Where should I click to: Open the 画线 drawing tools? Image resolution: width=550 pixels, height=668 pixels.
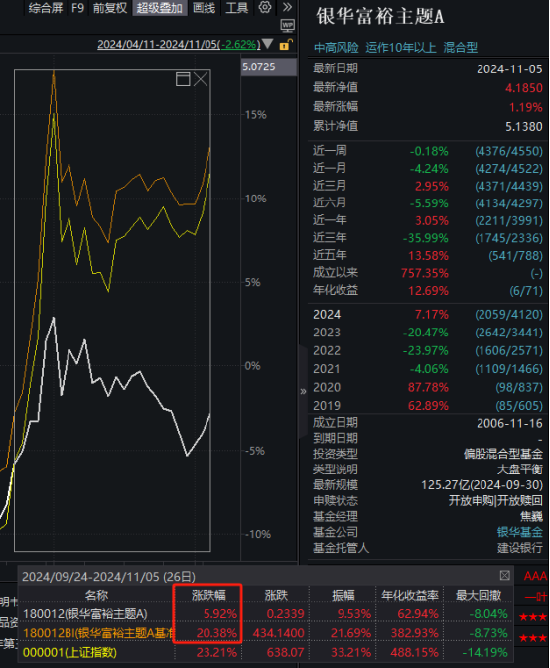204,8
